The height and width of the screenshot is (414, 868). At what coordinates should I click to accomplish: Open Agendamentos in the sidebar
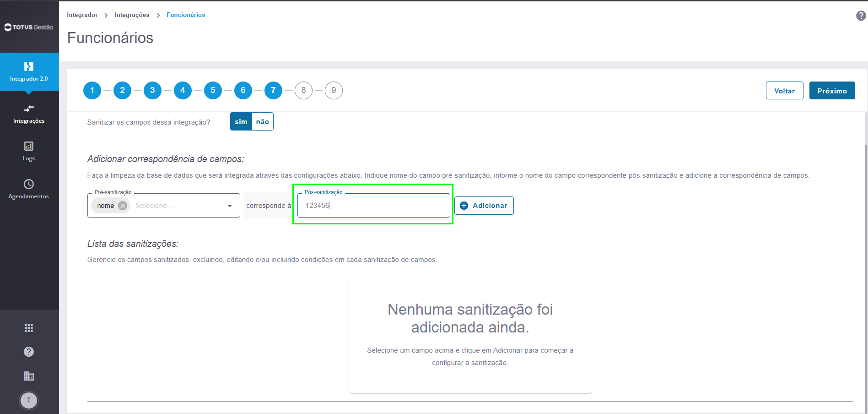(29, 190)
